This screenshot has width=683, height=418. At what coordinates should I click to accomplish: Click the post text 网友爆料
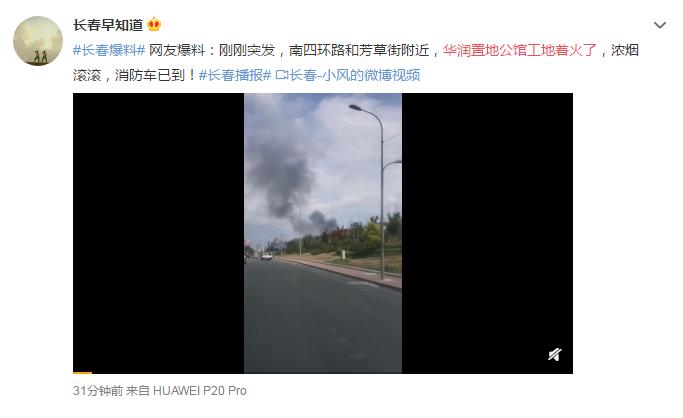pyautogui.click(x=177, y=50)
